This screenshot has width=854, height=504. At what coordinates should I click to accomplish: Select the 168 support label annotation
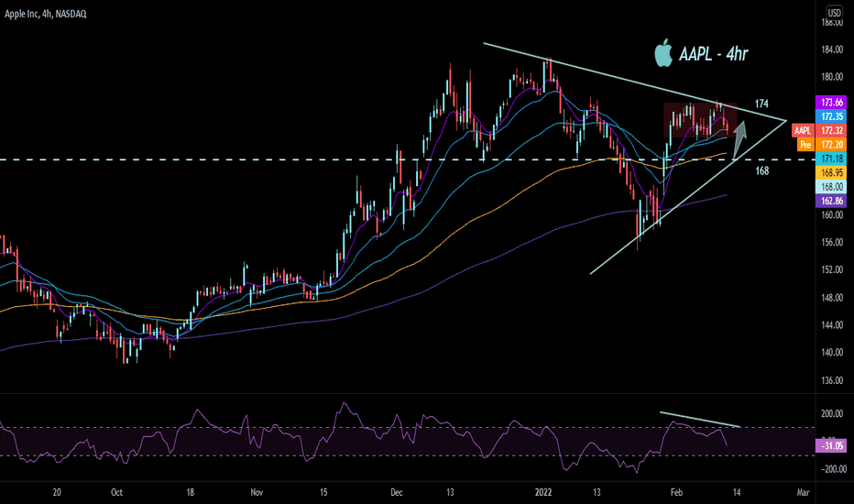coord(762,171)
